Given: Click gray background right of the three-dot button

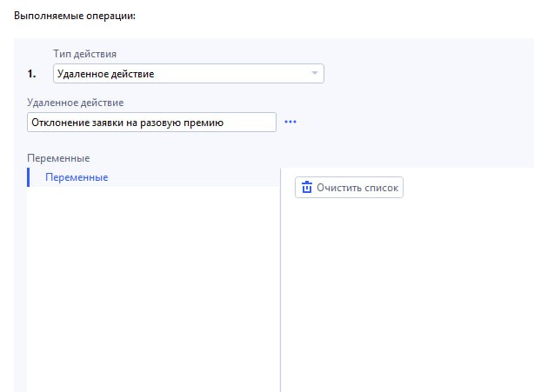Looking at the screenshot, I should click(409, 123).
